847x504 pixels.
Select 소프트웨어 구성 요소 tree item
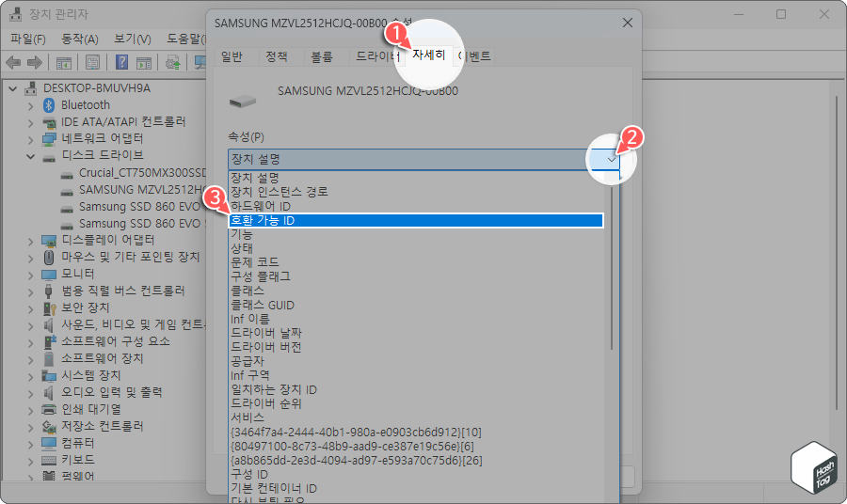[115, 341]
